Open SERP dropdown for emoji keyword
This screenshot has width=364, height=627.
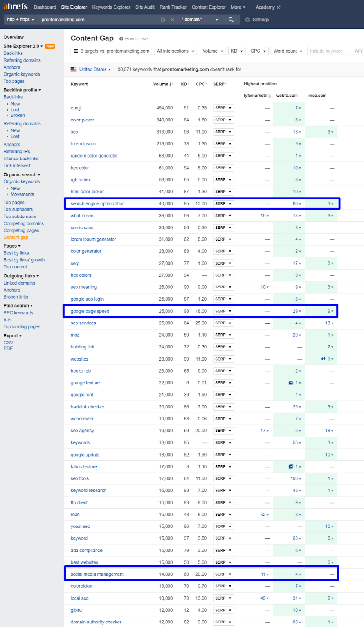[223, 108]
